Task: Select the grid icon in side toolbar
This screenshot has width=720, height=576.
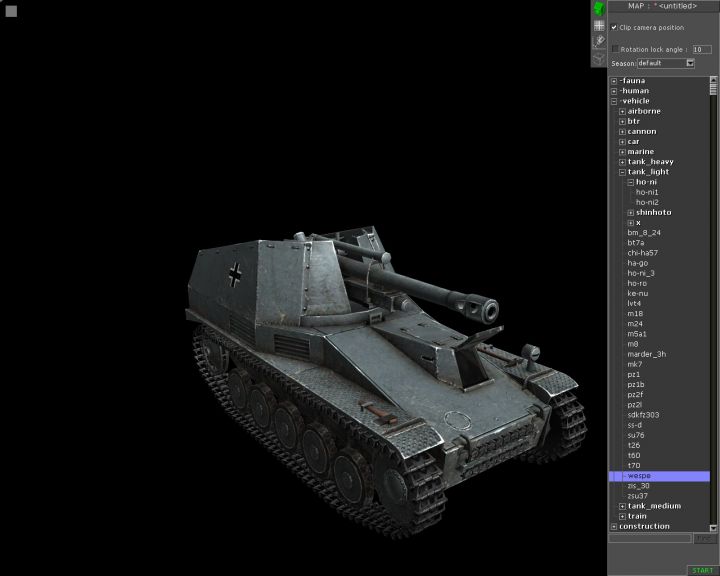Action: tap(598, 25)
